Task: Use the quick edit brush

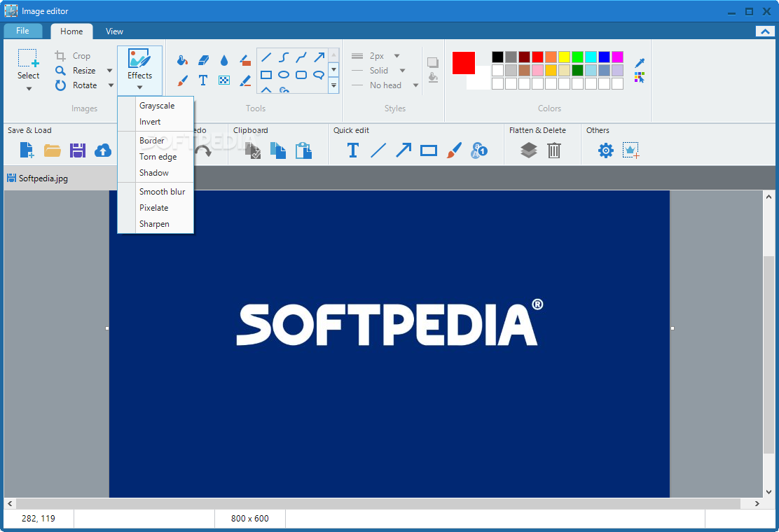Action: pyautogui.click(x=454, y=150)
